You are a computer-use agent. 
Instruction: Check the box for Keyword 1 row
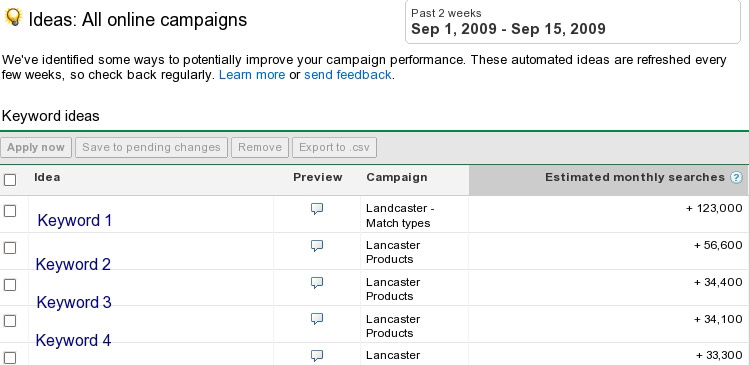(x=10, y=211)
